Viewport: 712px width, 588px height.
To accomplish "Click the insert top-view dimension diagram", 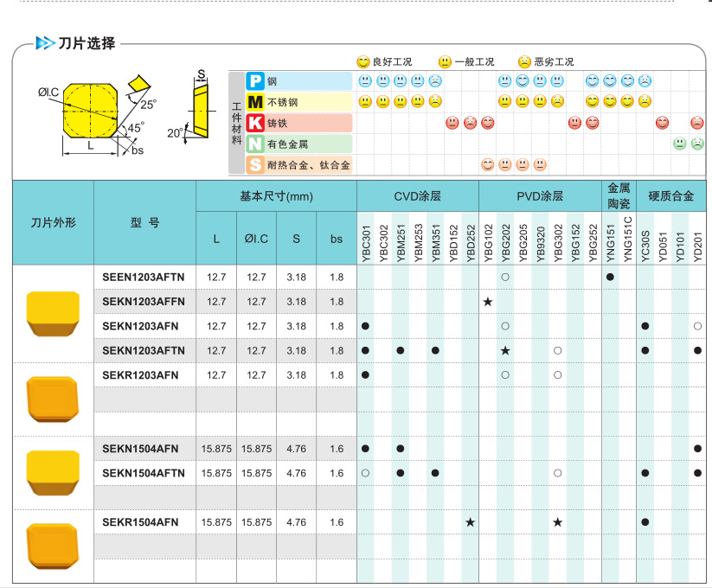I will point(95,115).
